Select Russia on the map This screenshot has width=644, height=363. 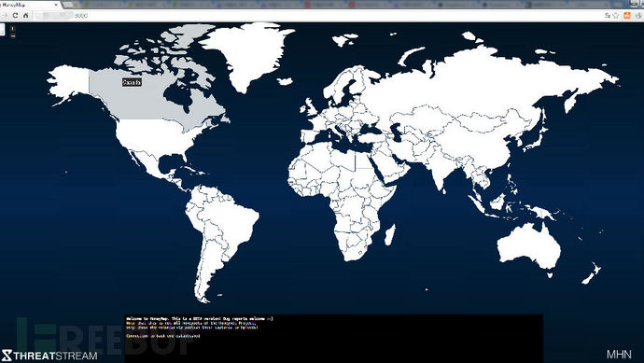point(484,82)
